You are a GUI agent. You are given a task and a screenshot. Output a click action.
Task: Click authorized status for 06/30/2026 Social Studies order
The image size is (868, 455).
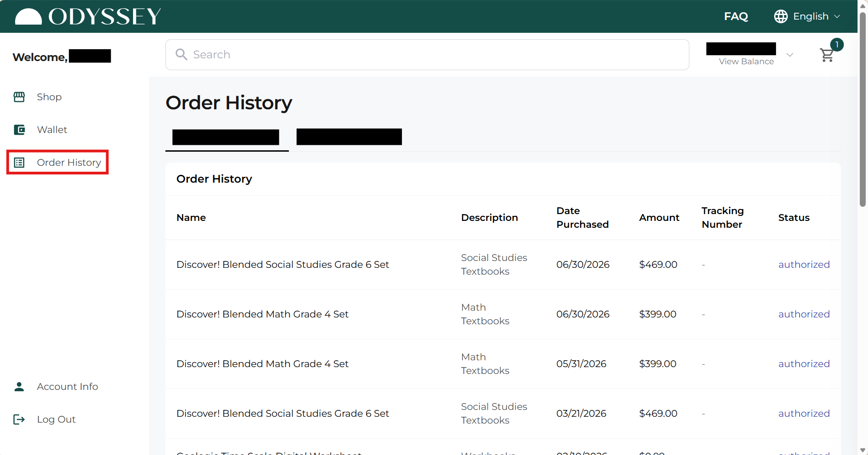(x=804, y=265)
